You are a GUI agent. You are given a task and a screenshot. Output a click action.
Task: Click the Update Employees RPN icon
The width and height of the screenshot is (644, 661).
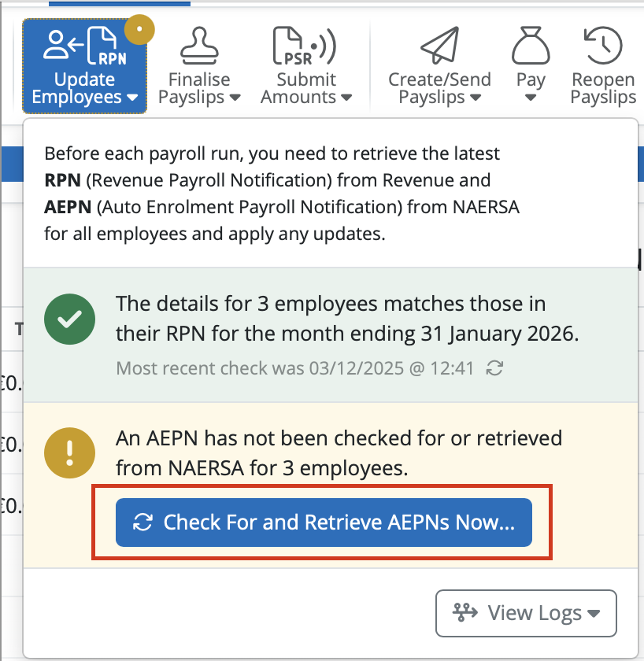(84, 46)
